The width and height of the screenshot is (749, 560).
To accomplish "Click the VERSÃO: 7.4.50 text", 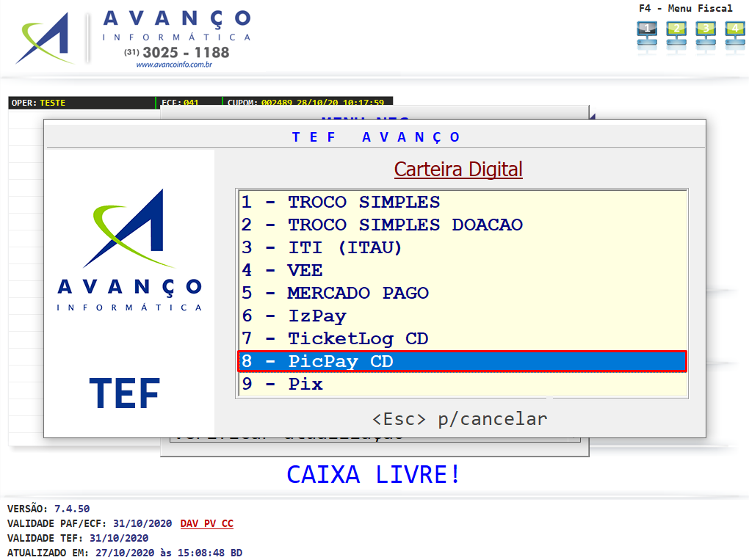I will 48,509.
